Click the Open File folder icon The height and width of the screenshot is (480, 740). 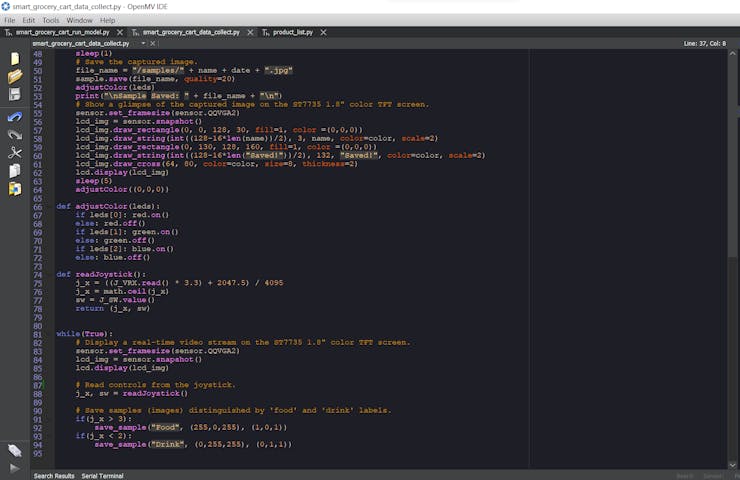14,76
